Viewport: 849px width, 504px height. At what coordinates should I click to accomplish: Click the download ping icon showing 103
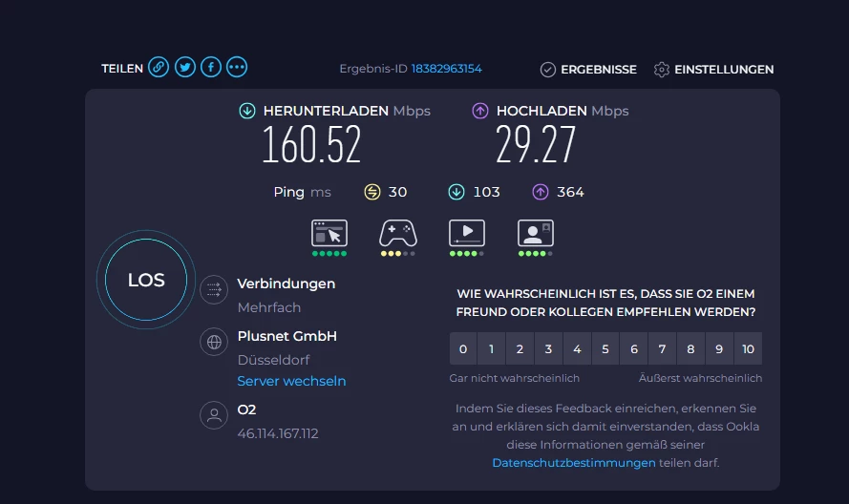coord(456,192)
